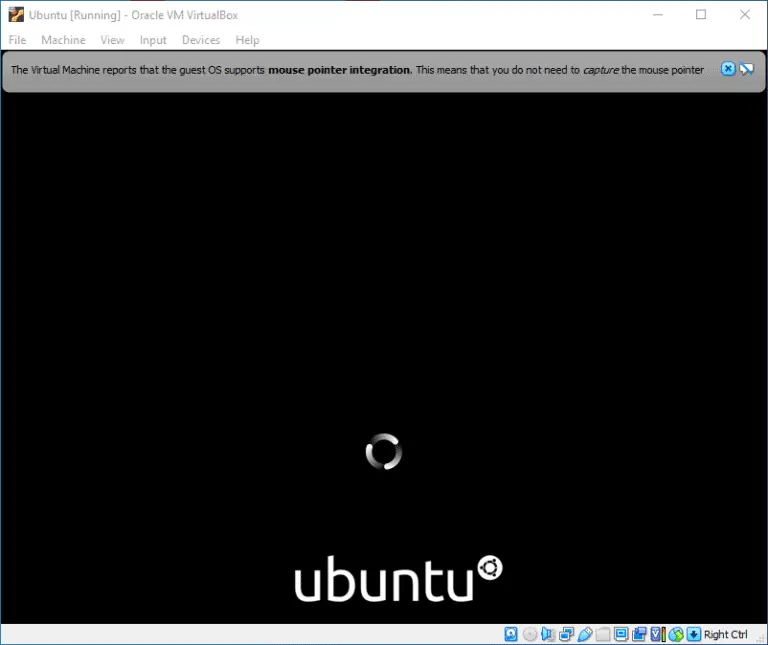Click the USB devices status icon
Viewport: 768px width, 645px height.
(584, 634)
